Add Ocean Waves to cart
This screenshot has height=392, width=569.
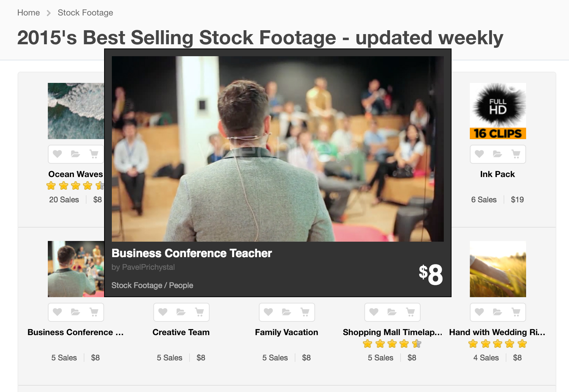pos(94,154)
